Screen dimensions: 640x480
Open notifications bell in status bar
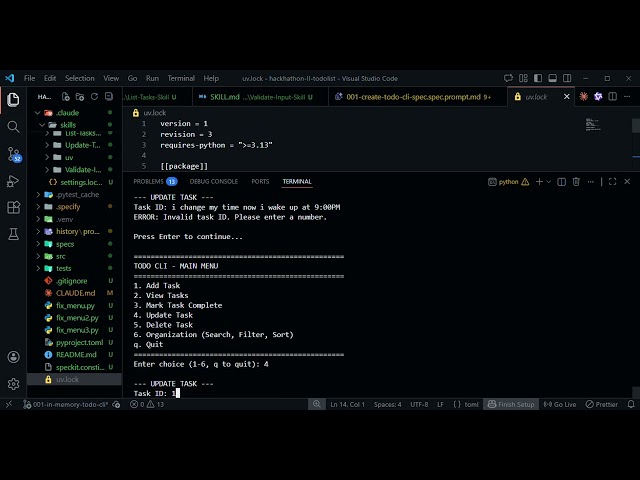point(631,404)
